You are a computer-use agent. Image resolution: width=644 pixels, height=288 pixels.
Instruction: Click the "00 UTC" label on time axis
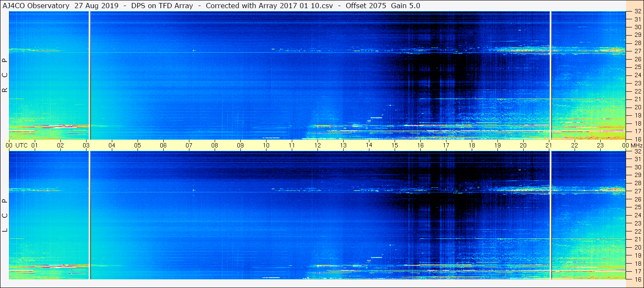(17, 145)
